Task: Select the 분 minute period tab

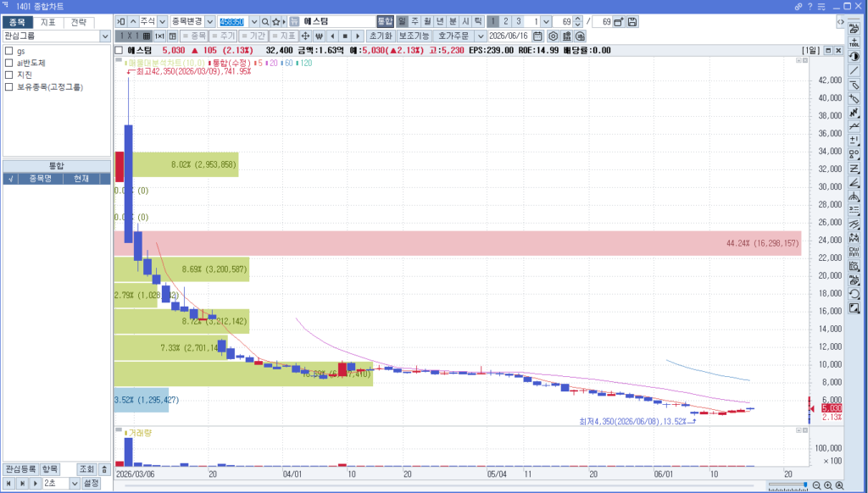Action: [453, 21]
